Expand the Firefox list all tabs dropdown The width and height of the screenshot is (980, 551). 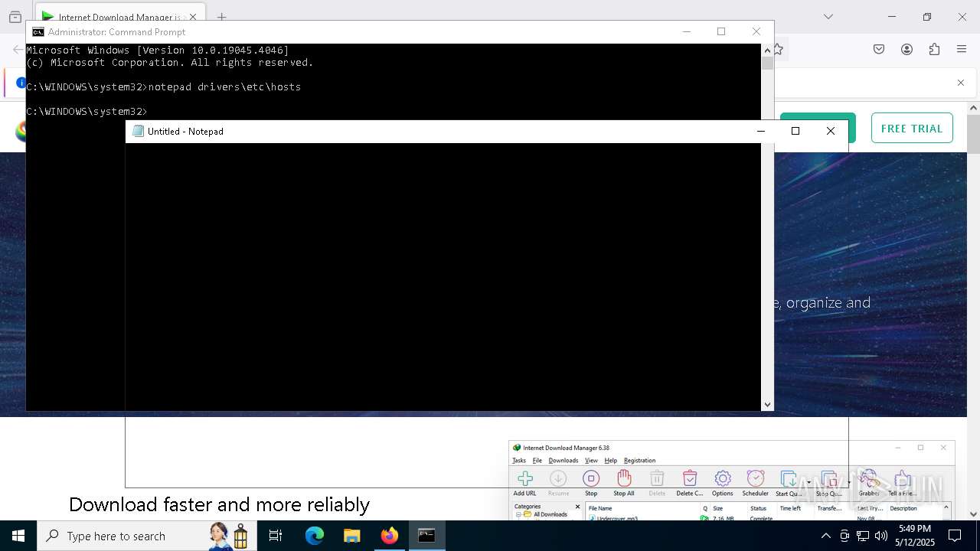pyautogui.click(x=828, y=16)
